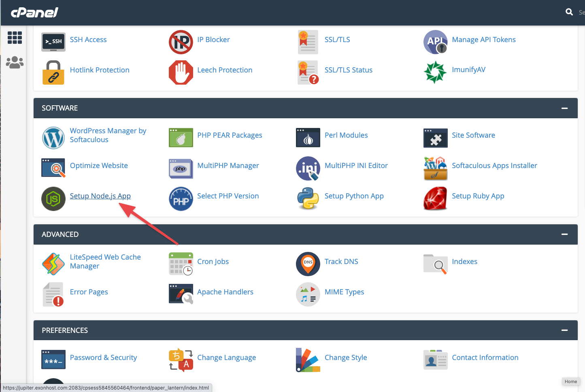
Task: Open the SSL/TLS Status icon
Action: tap(308, 72)
